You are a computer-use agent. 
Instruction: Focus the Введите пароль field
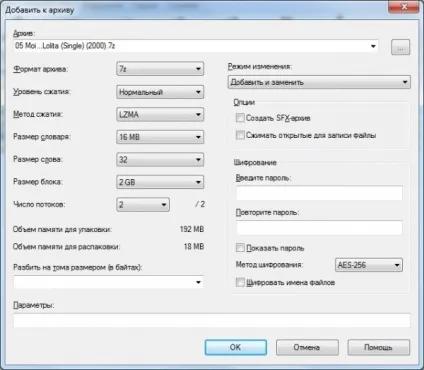click(x=319, y=193)
